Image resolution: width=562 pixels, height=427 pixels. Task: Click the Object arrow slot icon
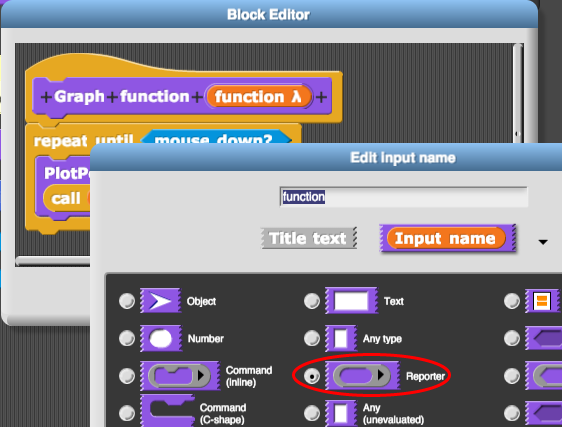pyautogui.click(x=160, y=301)
